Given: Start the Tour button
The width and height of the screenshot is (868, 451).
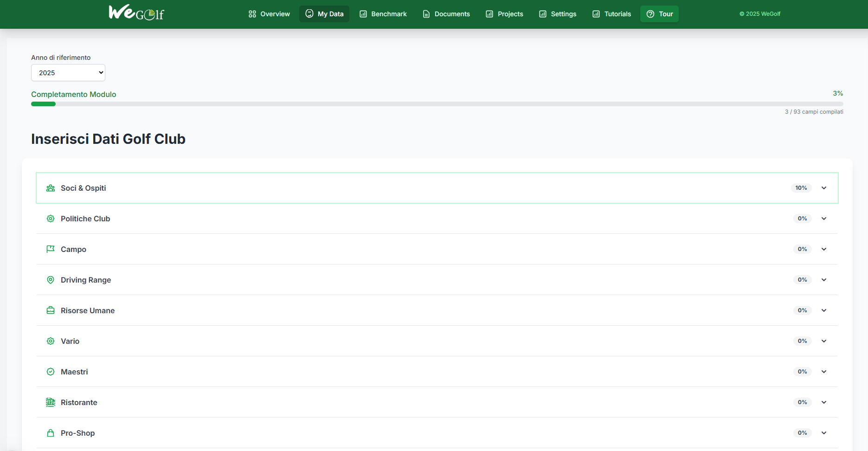Looking at the screenshot, I should (659, 14).
